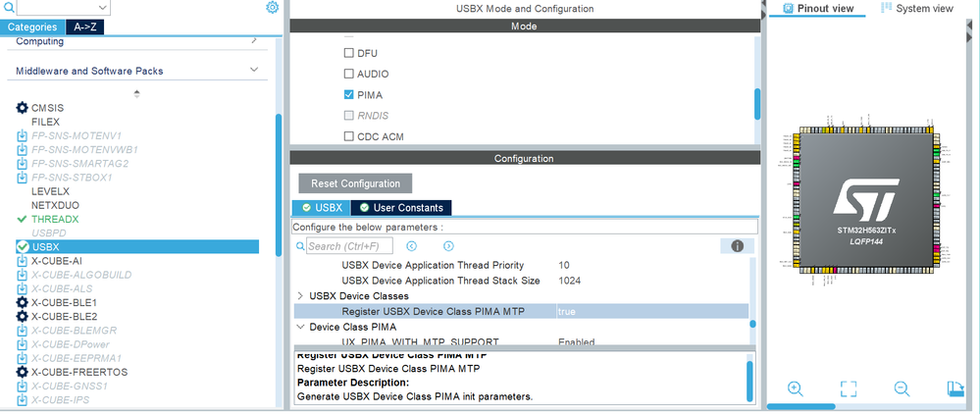Viewport: 980px width, 414px height.
Task: Click the categories panel vertical scrollbar
Action: [x=279, y=184]
